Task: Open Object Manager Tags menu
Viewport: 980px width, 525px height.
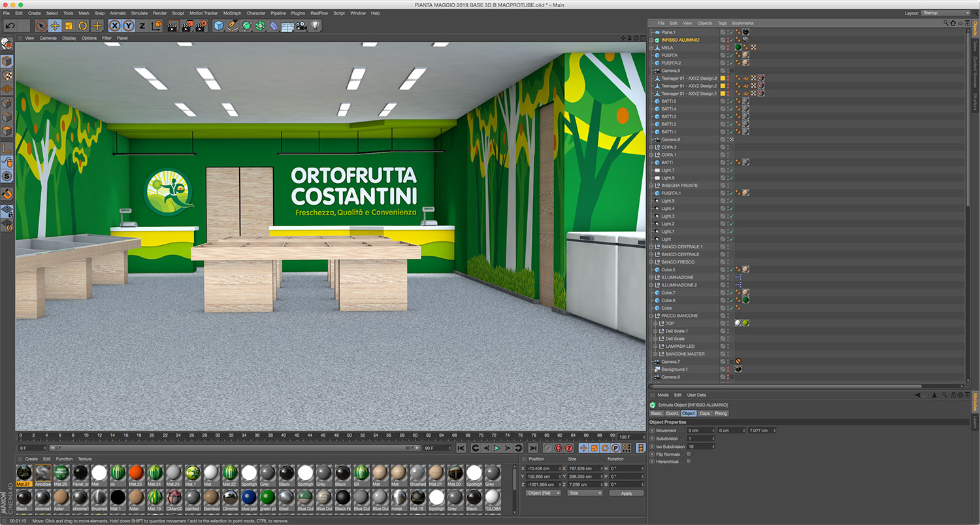Action: pos(721,23)
